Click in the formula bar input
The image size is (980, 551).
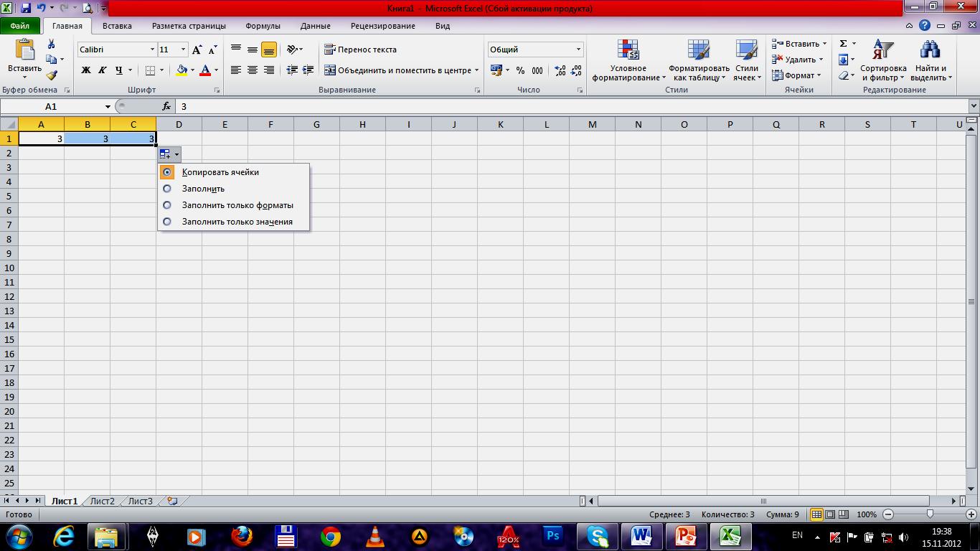(571, 106)
